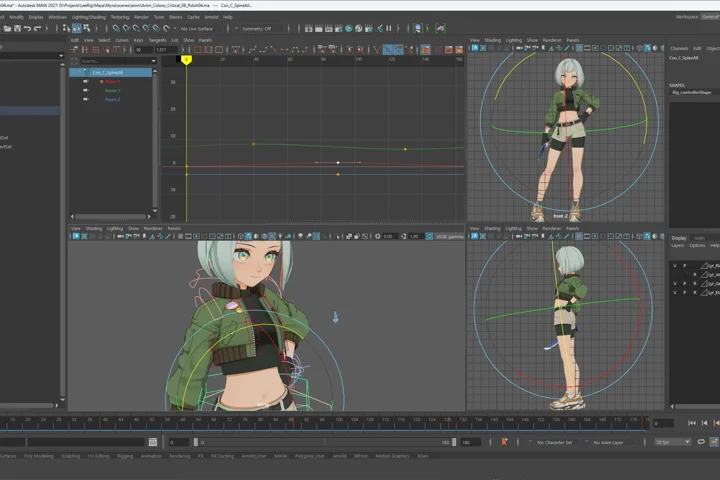Toggle the R column on the second display layer
The width and height of the screenshot is (720, 480).
click(694, 275)
